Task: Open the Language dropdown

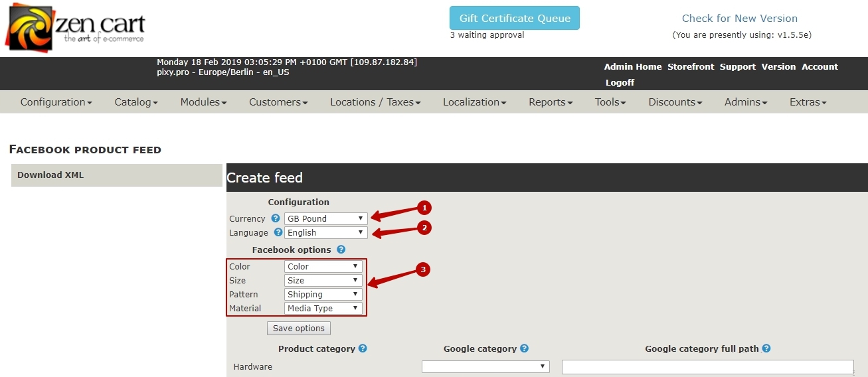Action: pyautogui.click(x=325, y=232)
